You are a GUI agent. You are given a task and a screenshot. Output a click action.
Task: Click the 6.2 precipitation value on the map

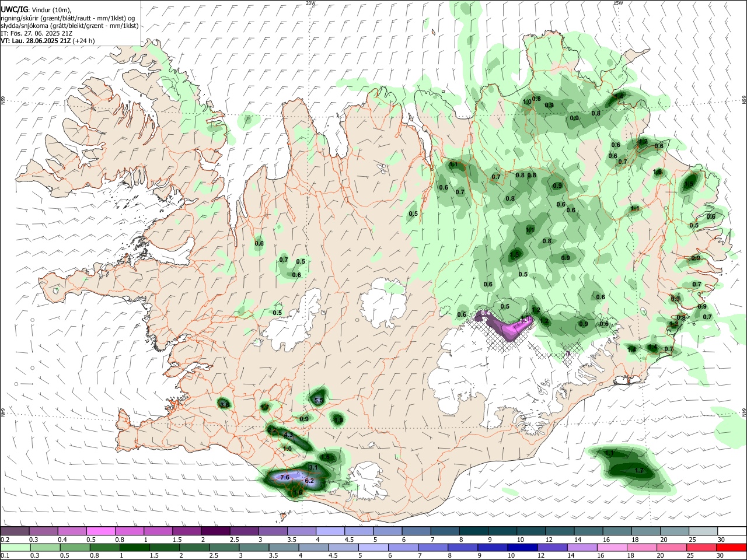(309, 481)
